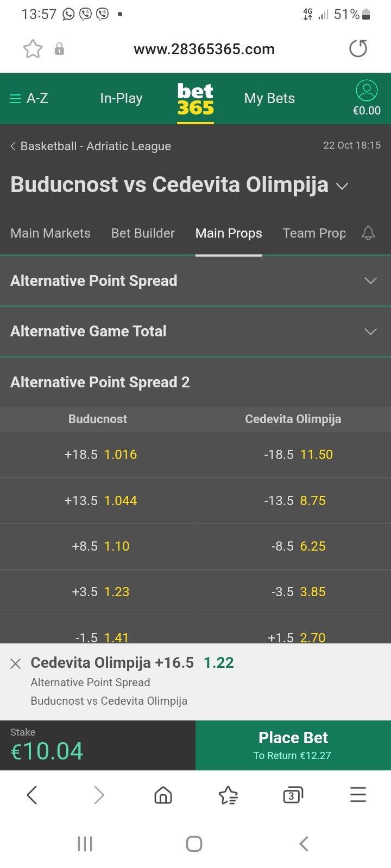The image size is (391, 868).
Task: Switch to the Main Markets tab
Action: coord(51,233)
